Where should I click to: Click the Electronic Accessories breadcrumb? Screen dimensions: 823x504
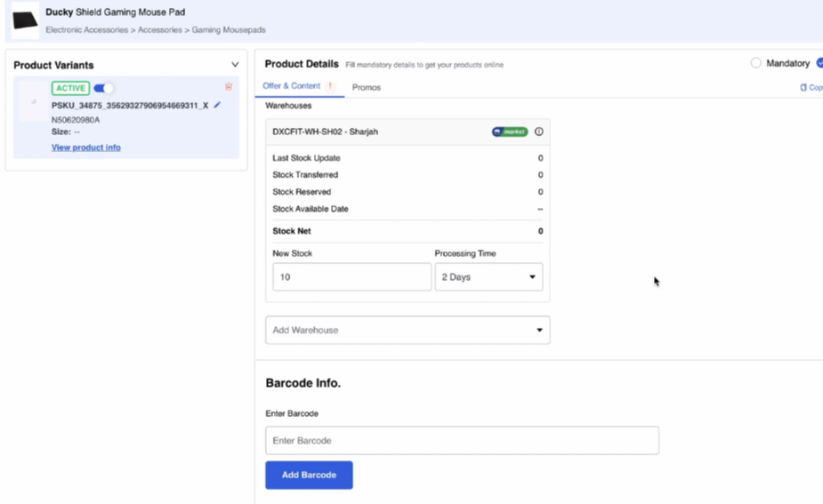click(86, 30)
